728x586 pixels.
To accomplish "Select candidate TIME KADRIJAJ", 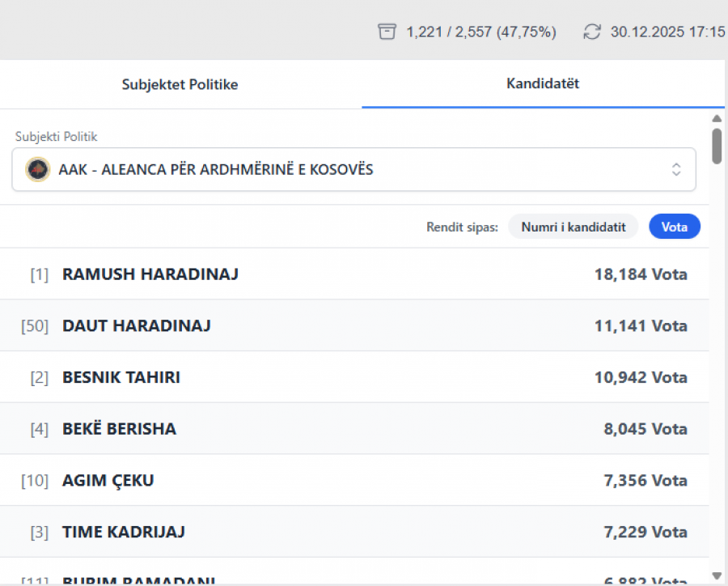I will [x=124, y=532].
